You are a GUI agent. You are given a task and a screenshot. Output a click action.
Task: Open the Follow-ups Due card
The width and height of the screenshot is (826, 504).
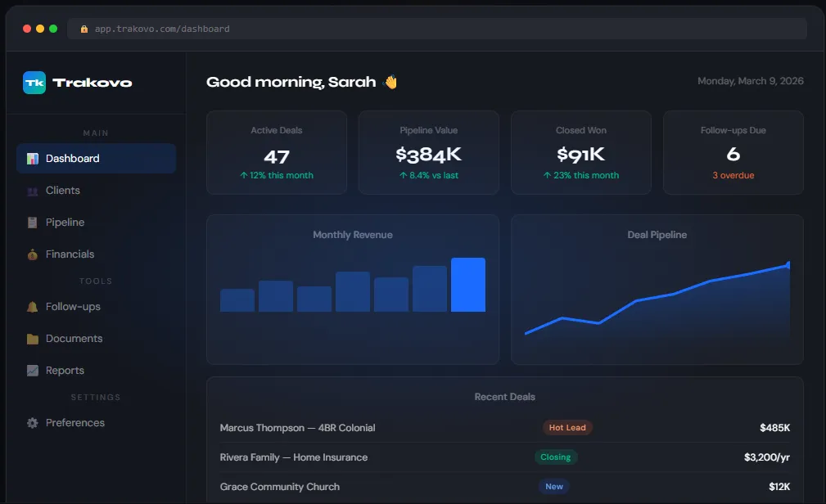pyautogui.click(x=733, y=152)
